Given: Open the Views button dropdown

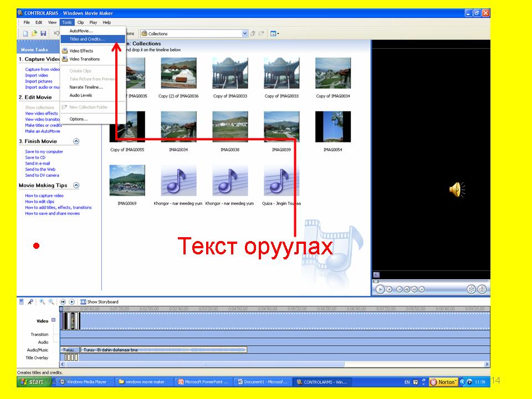Looking at the screenshot, I should (x=274, y=34).
